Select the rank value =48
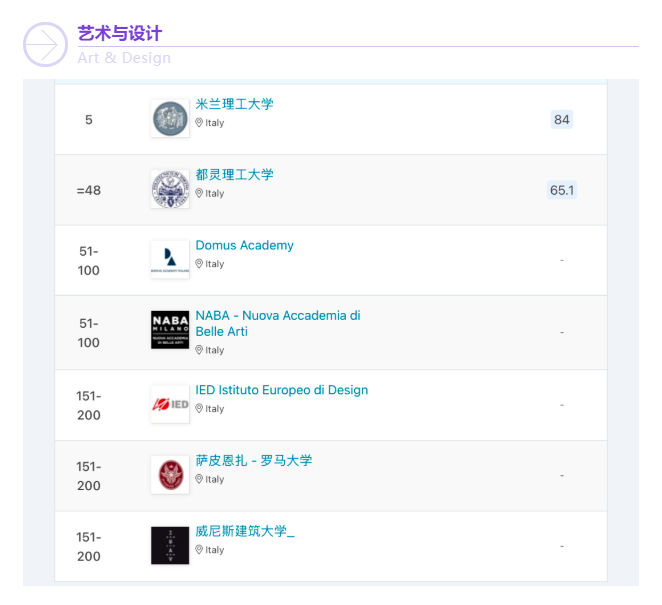This screenshot has width=662, height=605. pyautogui.click(x=89, y=190)
